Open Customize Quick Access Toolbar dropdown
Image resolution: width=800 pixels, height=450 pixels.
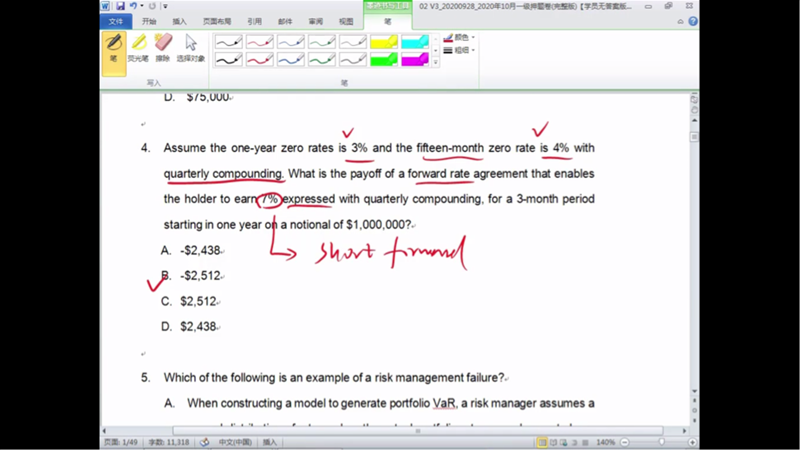click(165, 6)
